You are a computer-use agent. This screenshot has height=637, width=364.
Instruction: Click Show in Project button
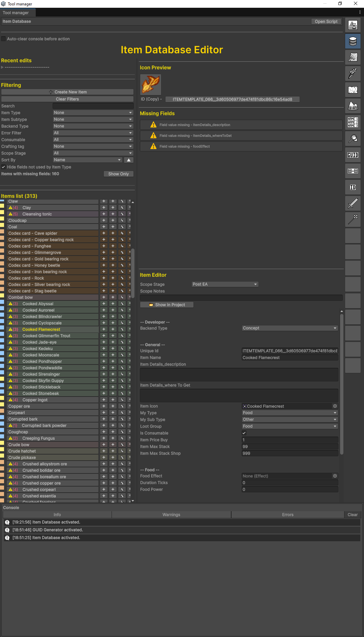[x=167, y=305]
